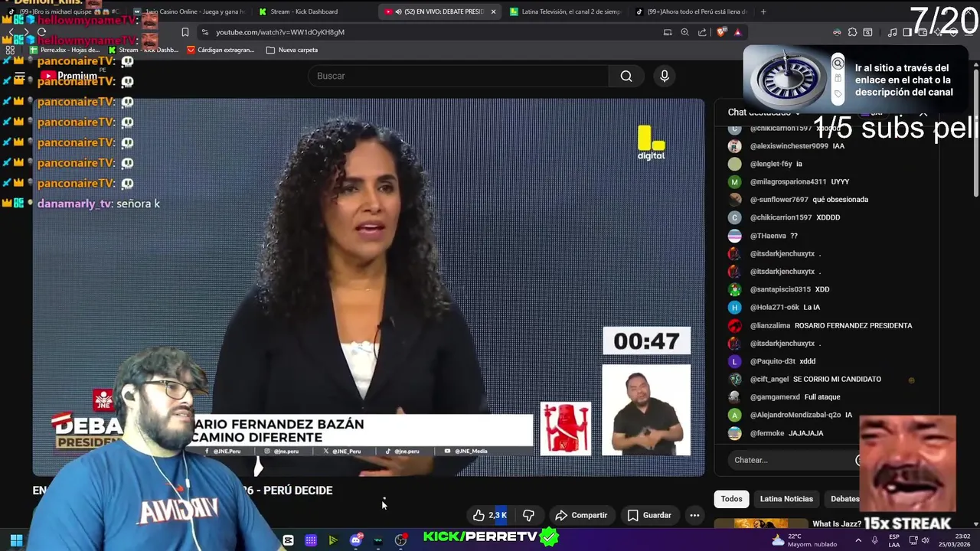Open the three-dot more actions menu

pos(694,515)
